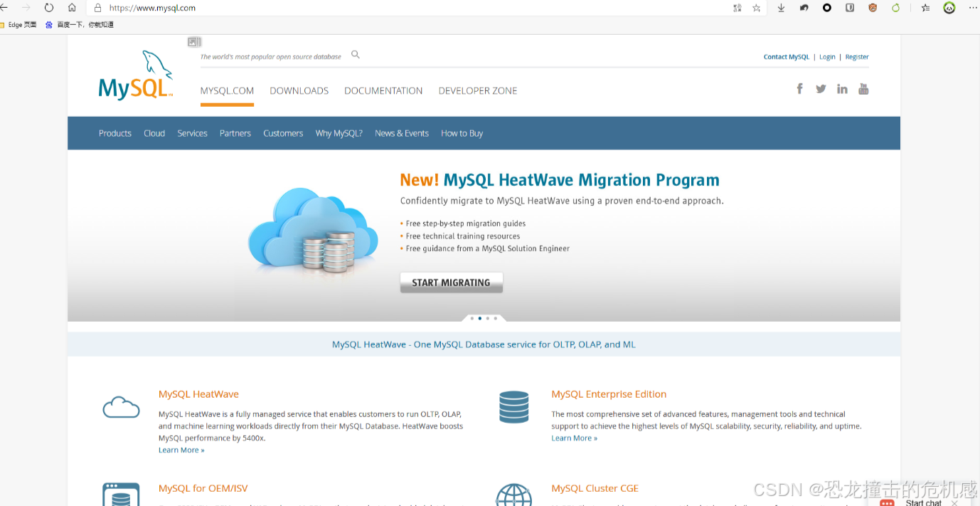
Task: Select the MYSQL.COM tab
Action: [x=227, y=91]
